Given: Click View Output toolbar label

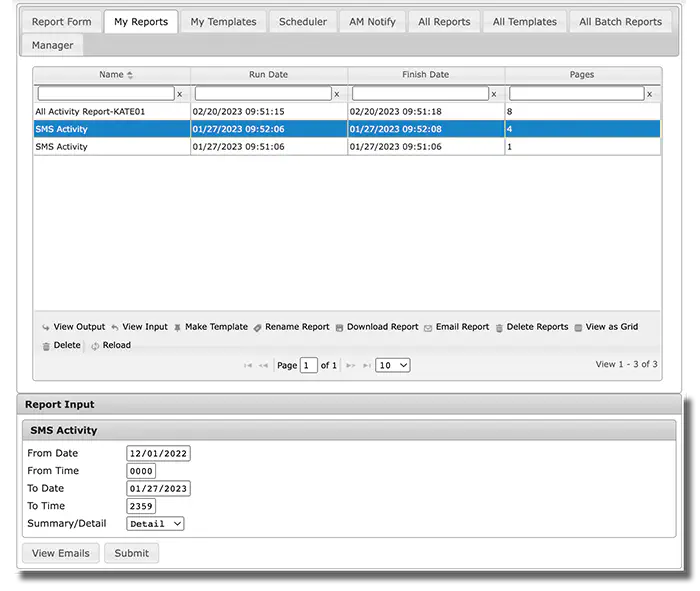Looking at the screenshot, I should 79,327.
